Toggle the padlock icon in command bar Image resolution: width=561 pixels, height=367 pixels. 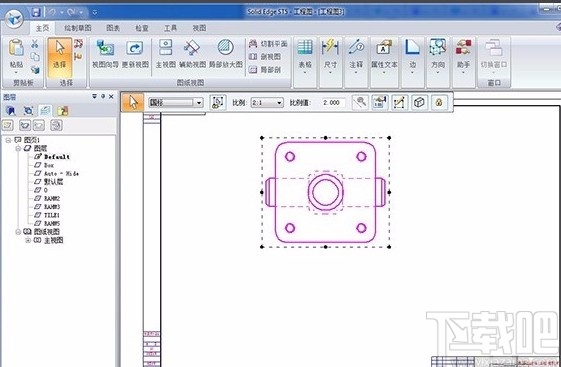pos(439,103)
